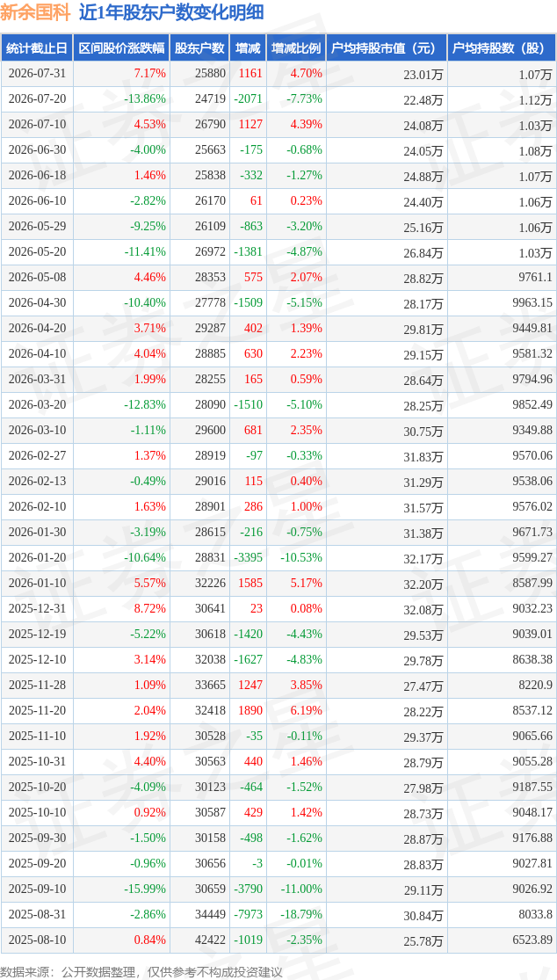This screenshot has height=980, width=557.
Task: Click the 6523.89 average shares cell
Action: point(531,940)
